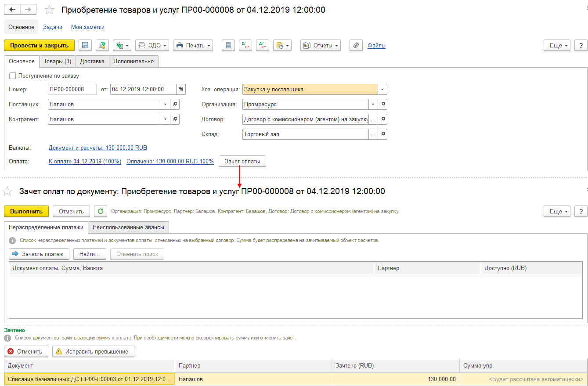588x386 pixels.
Task: Open the Договор record via open icon
Action: coord(382,119)
